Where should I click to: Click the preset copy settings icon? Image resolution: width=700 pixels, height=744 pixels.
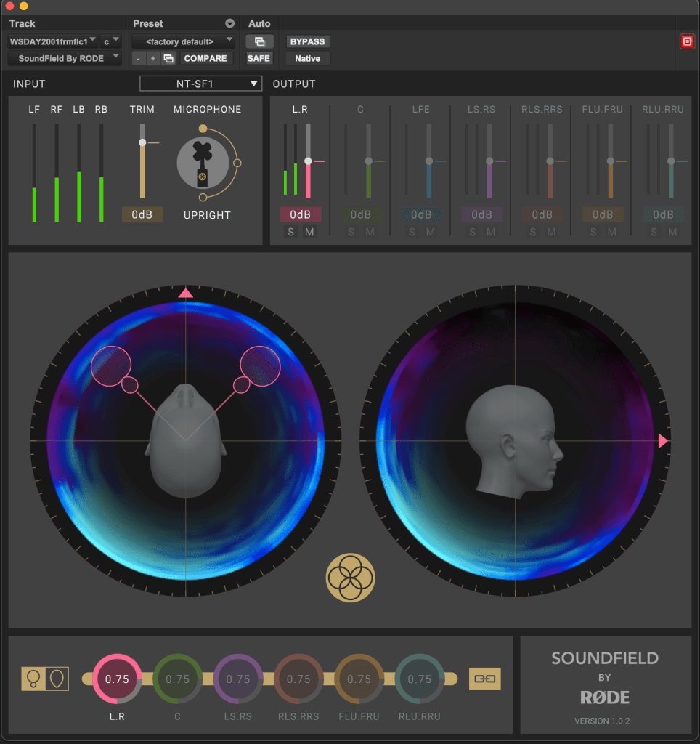(x=168, y=58)
